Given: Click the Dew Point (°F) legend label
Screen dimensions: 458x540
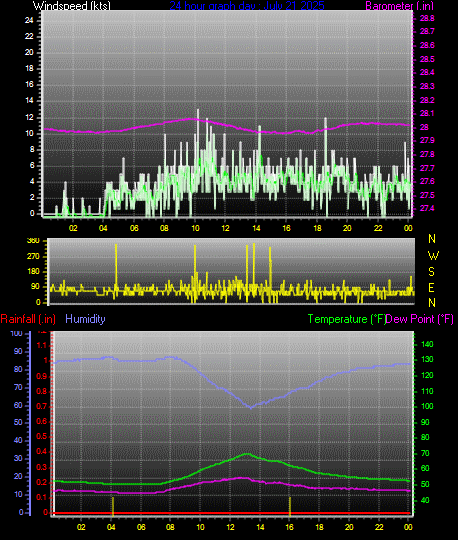Looking at the screenshot, I should (x=419, y=319).
